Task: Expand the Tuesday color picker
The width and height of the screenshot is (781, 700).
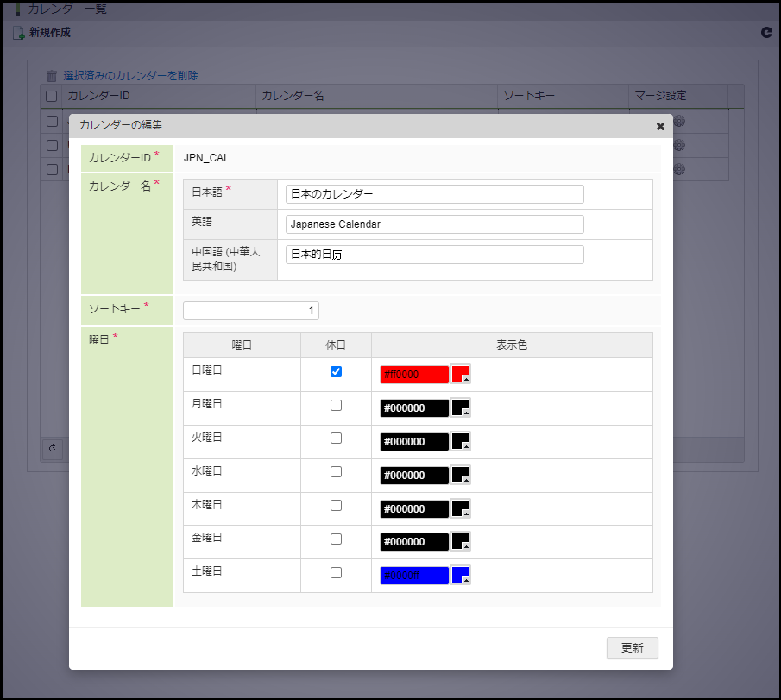Action: click(x=461, y=441)
